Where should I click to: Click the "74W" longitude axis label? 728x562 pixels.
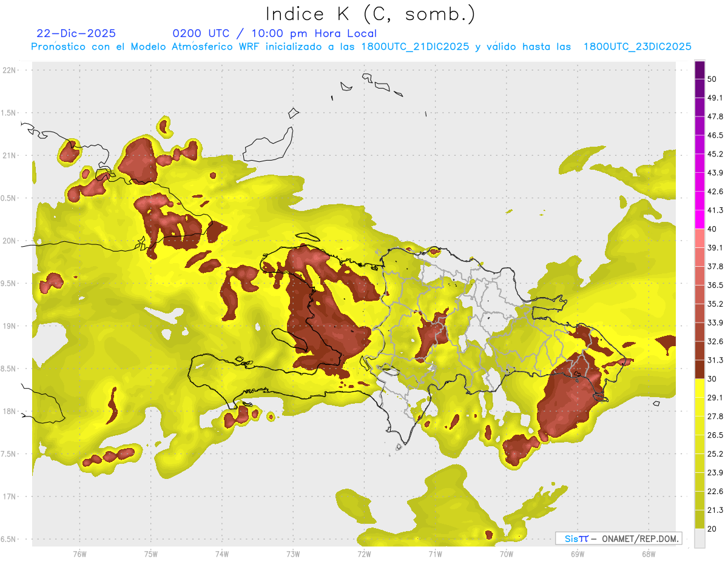click(x=222, y=555)
